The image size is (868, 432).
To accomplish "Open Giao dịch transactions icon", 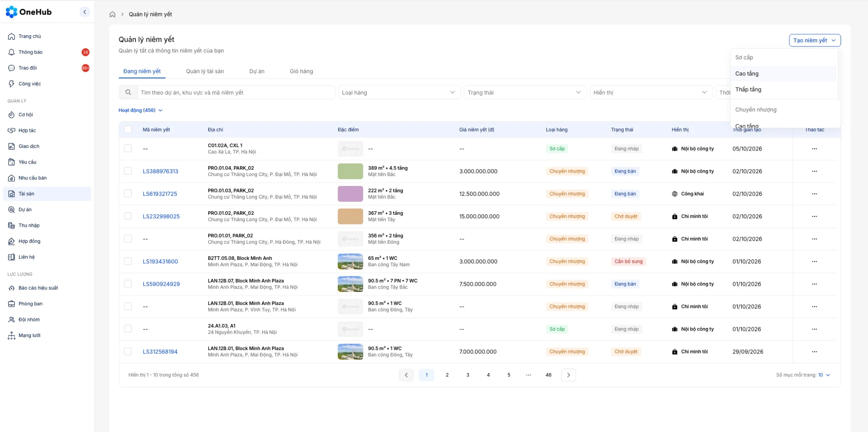I will pos(12,147).
